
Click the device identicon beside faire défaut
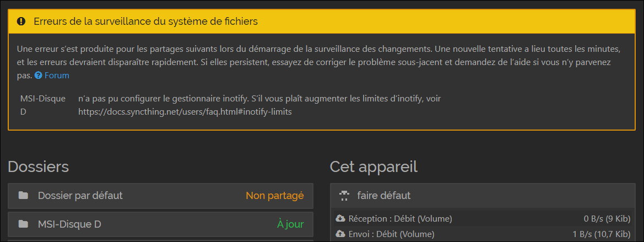point(344,196)
